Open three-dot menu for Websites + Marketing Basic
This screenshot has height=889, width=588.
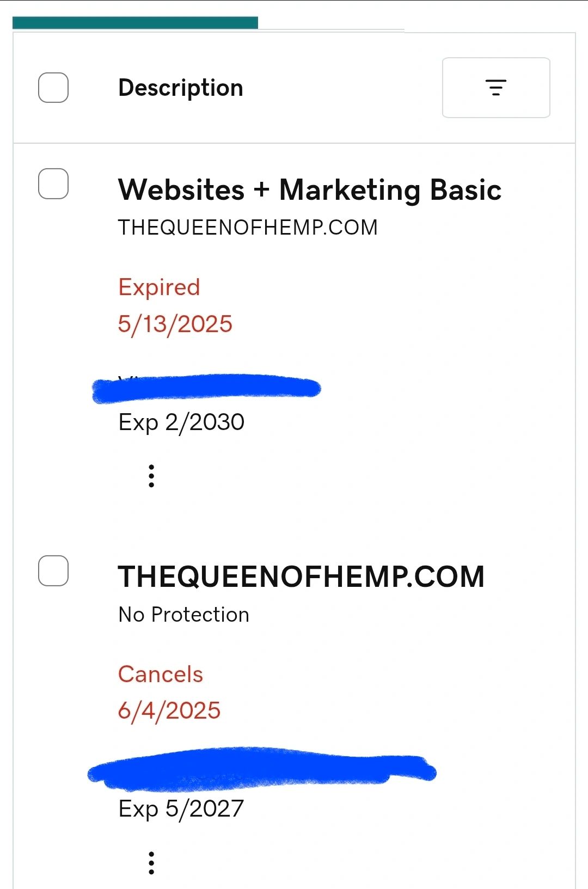pos(151,476)
